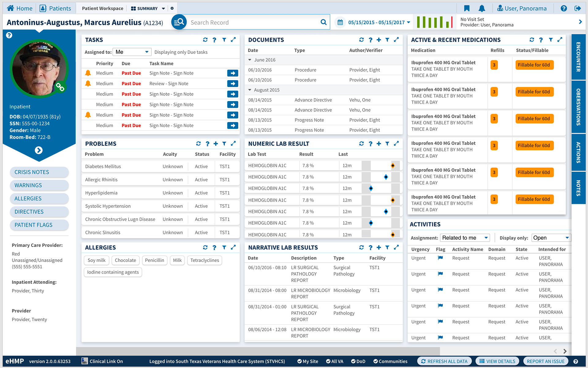Viewport: 588px width, 368px height.
Task: Open the Display only Open dropdown
Action: coord(551,238)
